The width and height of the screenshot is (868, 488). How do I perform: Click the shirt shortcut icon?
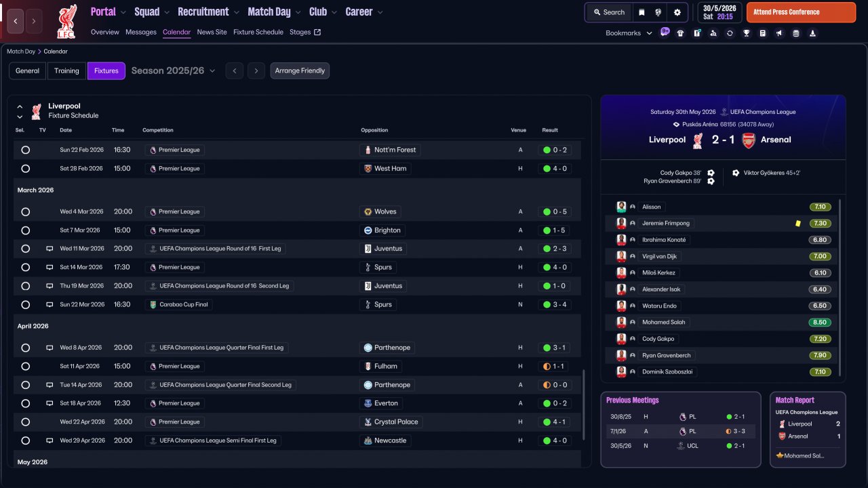tap(680, 33)
